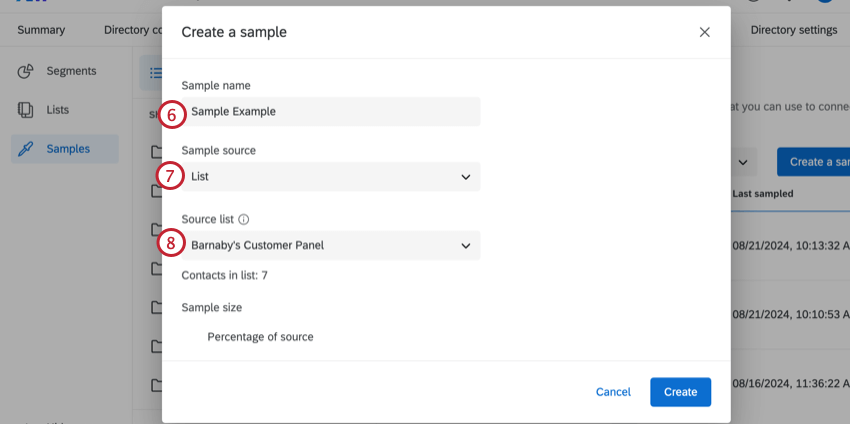
Task: Switch to the Summary tab
Action: [x=41, y=30]
